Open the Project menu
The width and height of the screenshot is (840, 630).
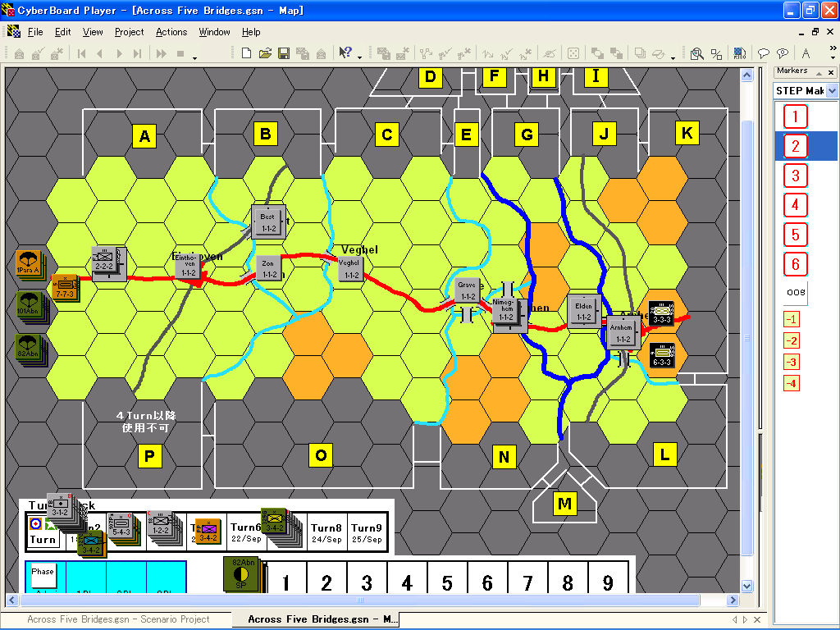129,32
